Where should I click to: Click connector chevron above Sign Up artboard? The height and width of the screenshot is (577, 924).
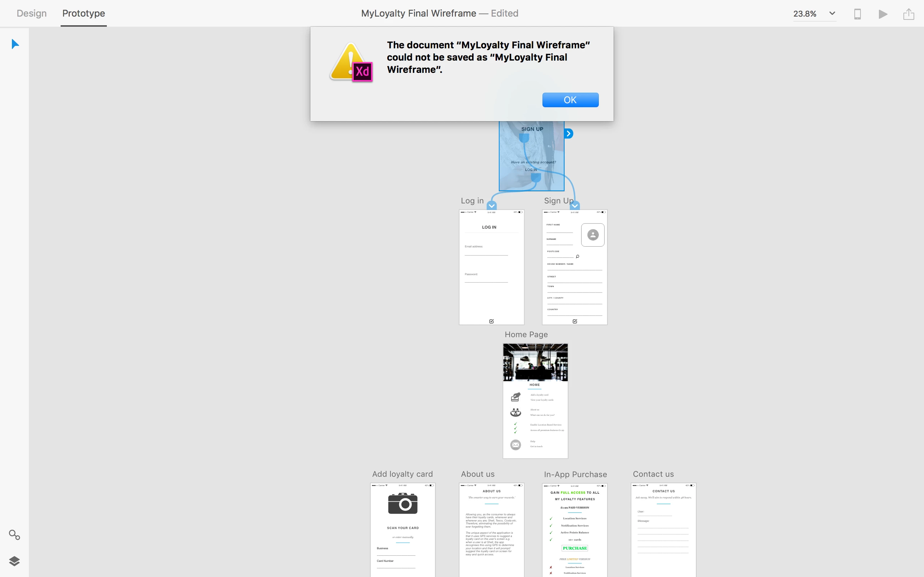tap(575, 206)
